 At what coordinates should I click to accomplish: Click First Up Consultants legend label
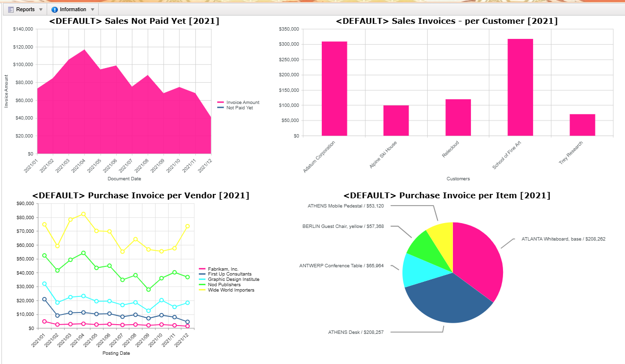(230, 274)
